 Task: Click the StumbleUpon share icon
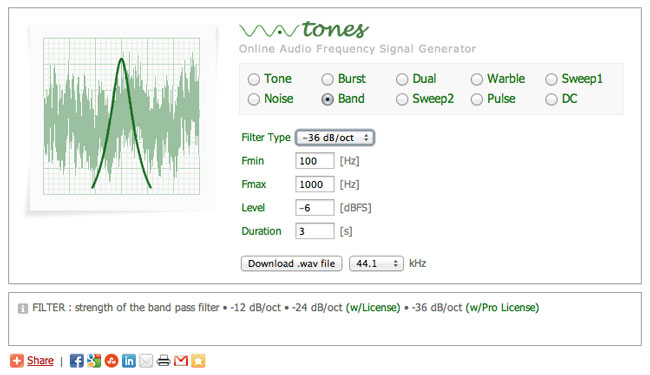point(111,360)
